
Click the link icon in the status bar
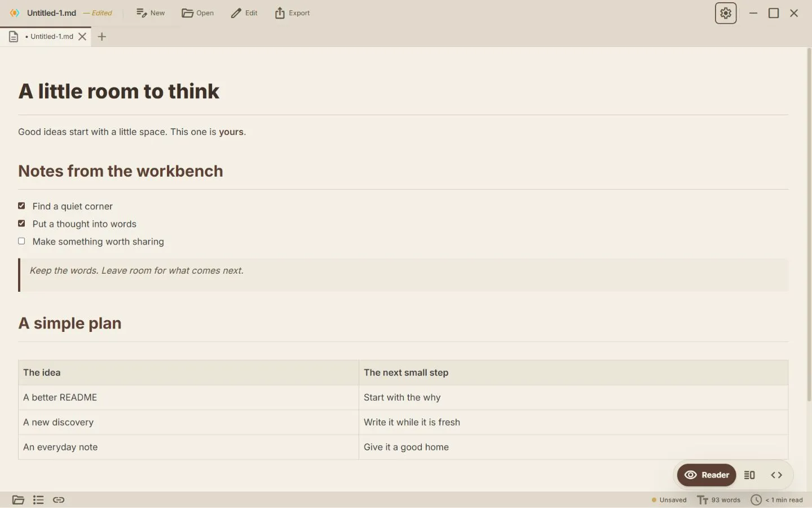point(59,500)
